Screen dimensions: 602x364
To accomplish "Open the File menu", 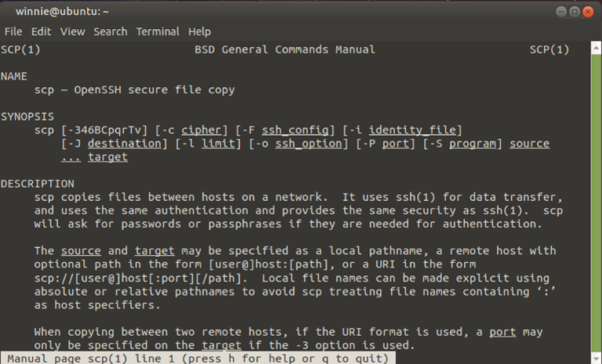I will pos(13,32).
